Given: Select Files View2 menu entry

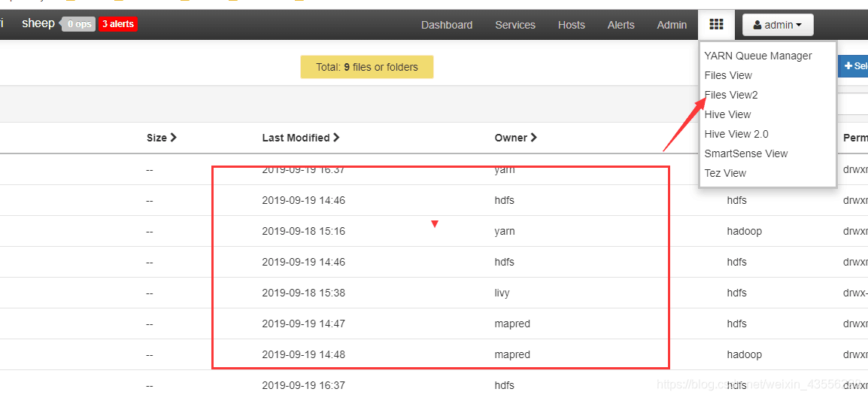Looking at the screenshot, I should 730,95.
